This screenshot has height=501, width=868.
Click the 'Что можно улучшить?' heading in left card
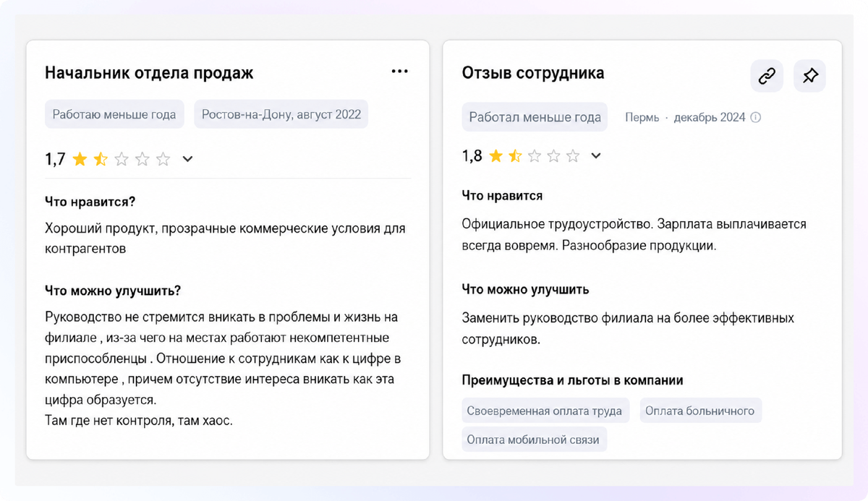[x=113, y=291]
